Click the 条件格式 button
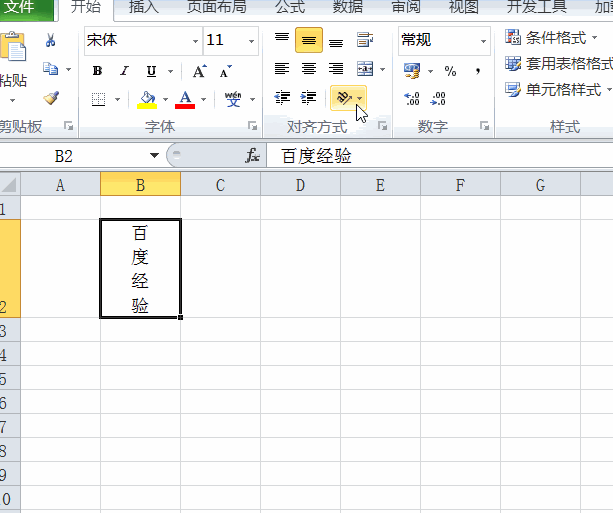This screenshot has width=613, height=513. coord(551,38)
